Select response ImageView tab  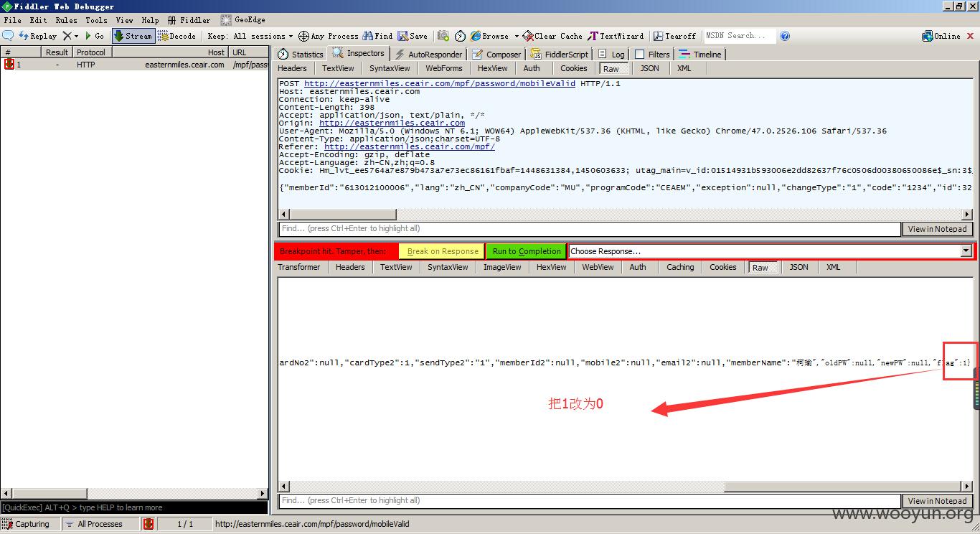(502, 267)
